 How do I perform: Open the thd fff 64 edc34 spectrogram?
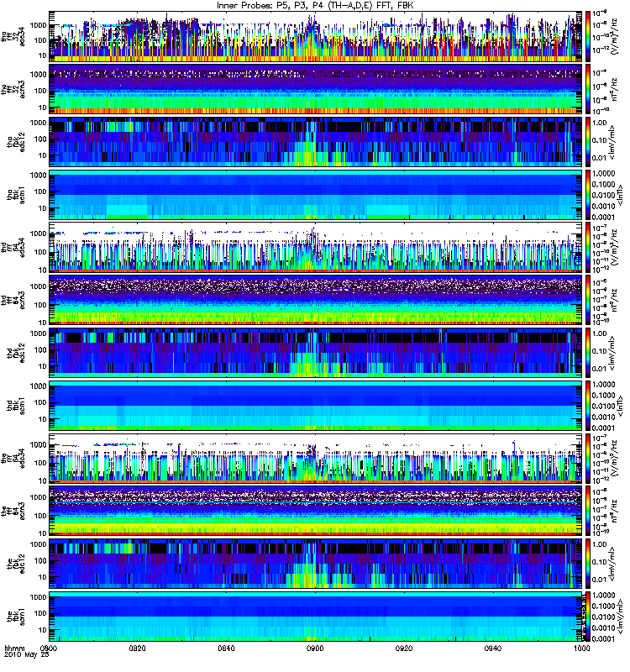pos(315,247)
